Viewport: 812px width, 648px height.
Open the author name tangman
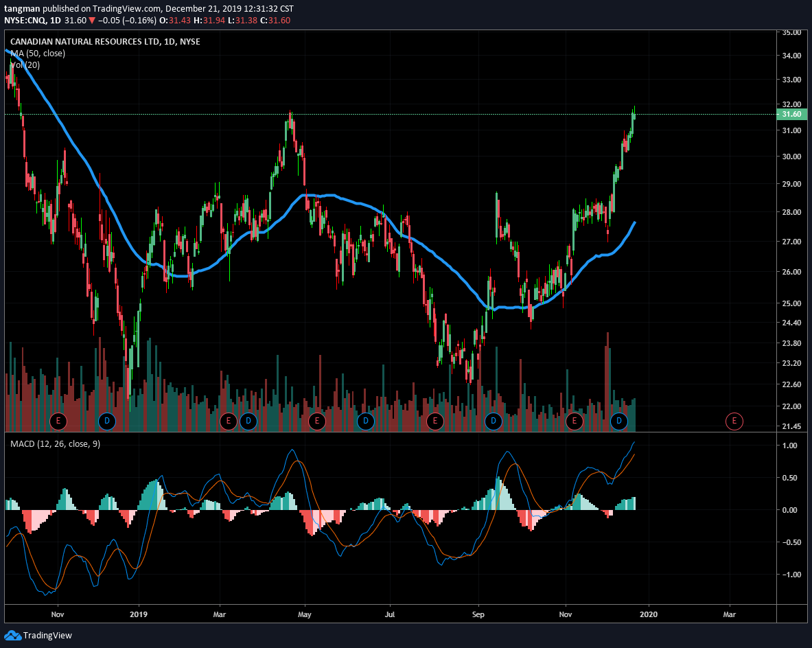coord(22,9)
